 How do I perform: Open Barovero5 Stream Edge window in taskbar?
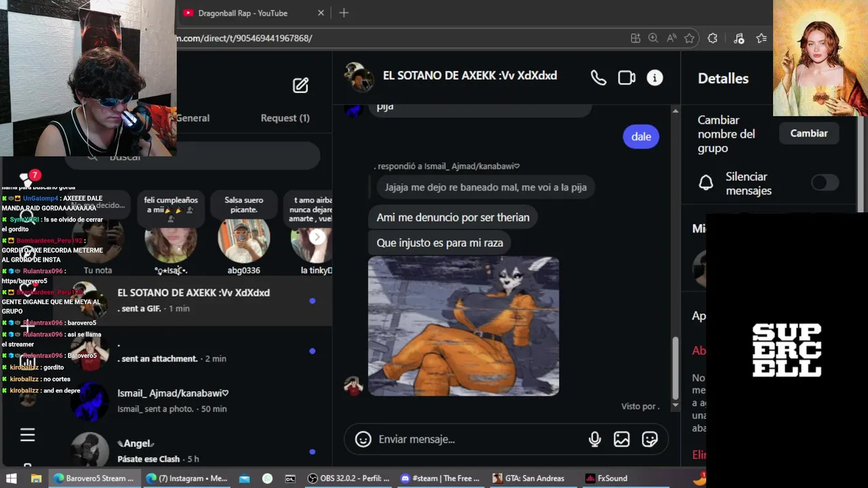(x=95, y=479)
